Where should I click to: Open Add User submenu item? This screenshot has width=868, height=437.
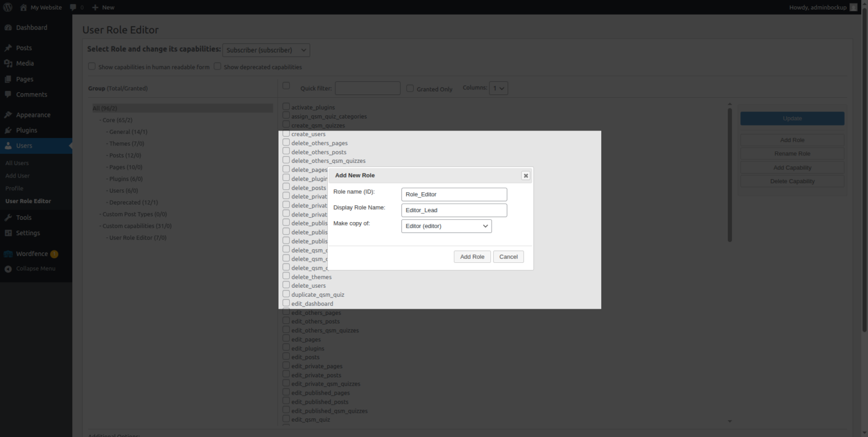tap(18, 176)
